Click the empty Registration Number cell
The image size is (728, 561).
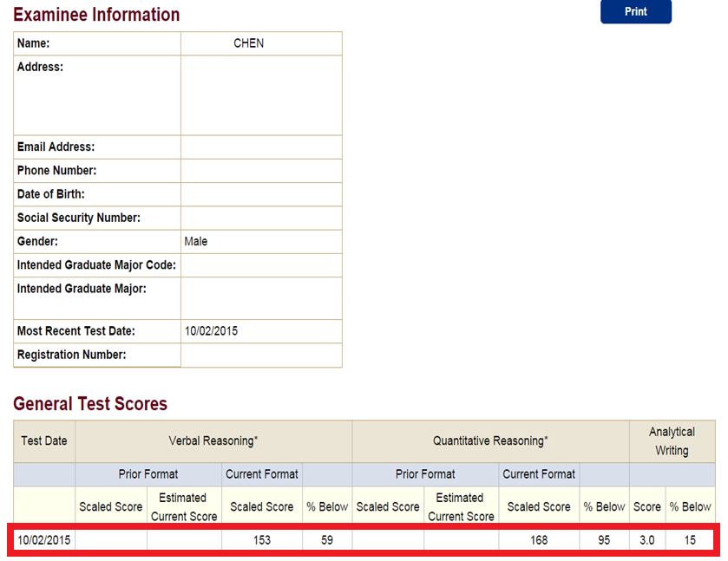tap(261, 355)
